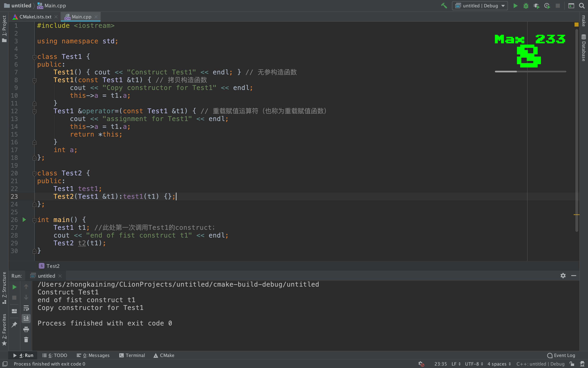Click console path /Users/zhongkaining/CLionProjects link
This screenshot has height=368, width=588.
(178, 284)
